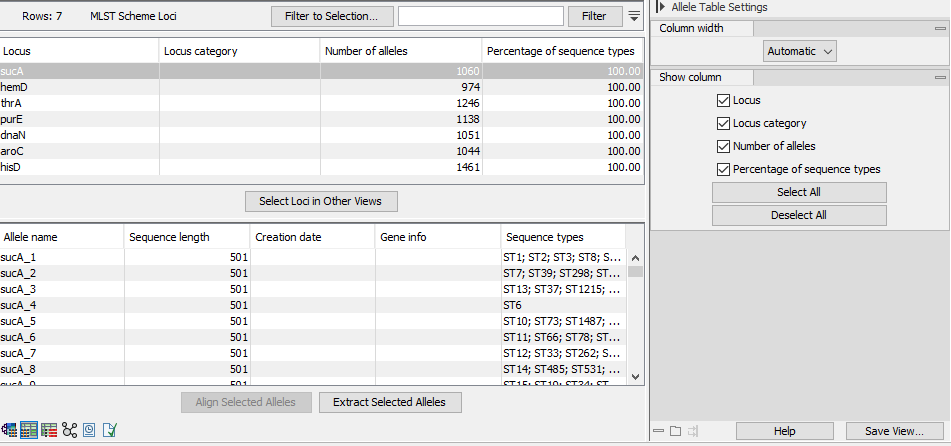The width and height of the screenshot is (951, 446).
Task: Collapse the Allele Table Settings panel
Action: 661,7
